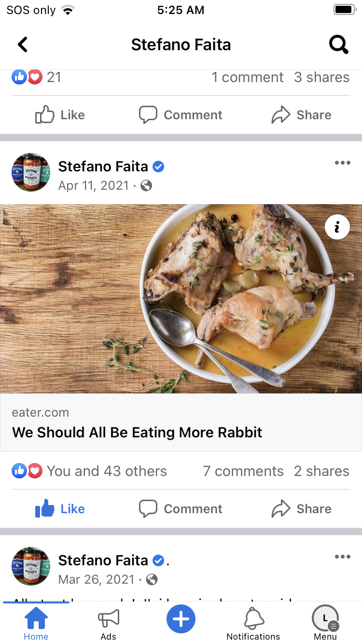Open options menu on Mar 26 post
The width and height of the screenshot is (362, 644).
click(342, 557)
